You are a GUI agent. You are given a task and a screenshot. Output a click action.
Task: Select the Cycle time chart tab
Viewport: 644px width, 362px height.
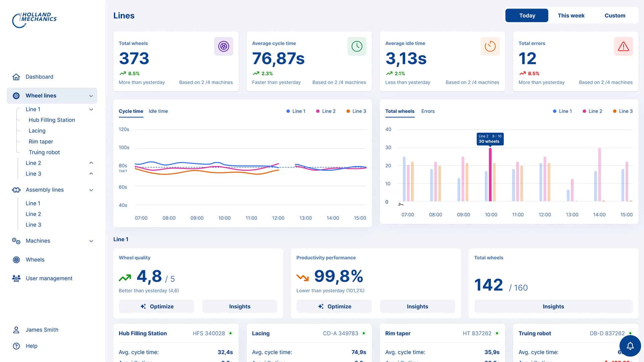tap(131, 111)
